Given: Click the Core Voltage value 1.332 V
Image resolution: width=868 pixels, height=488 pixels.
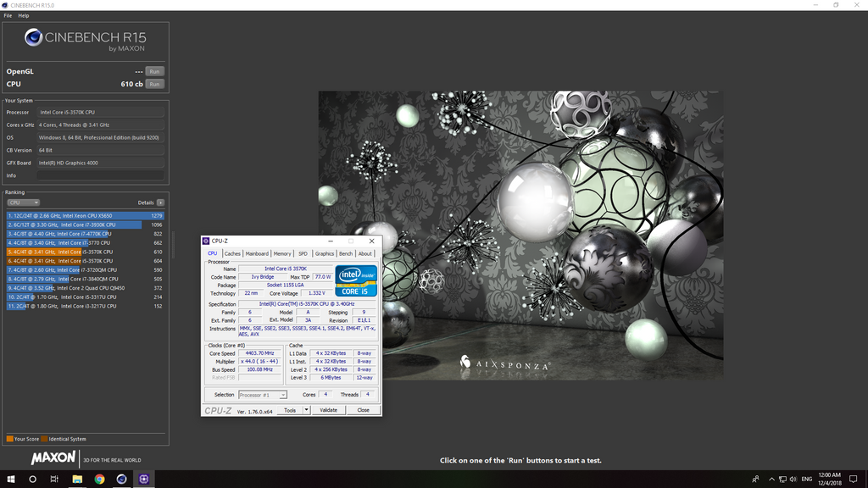Looking at the screenshot, I should pos(317,293).
